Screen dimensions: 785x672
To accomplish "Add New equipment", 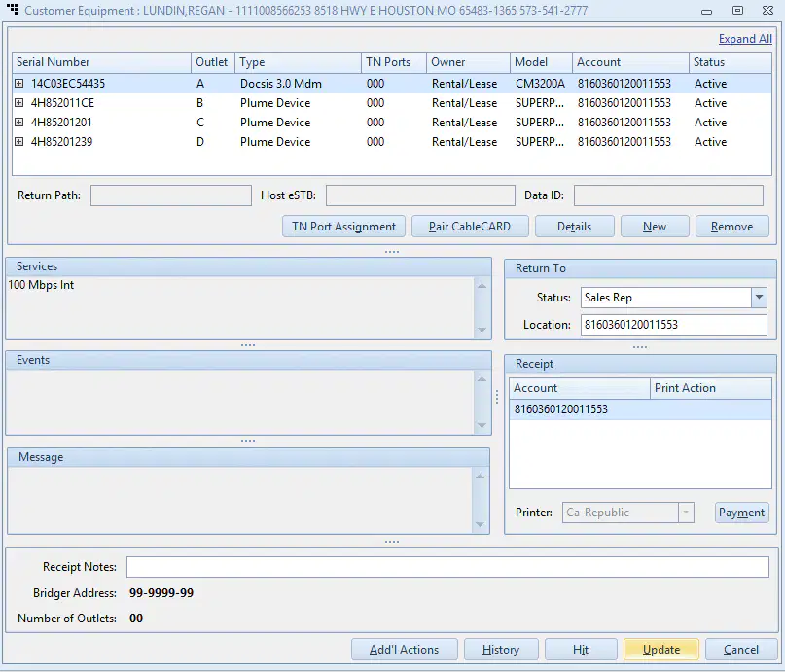I will [x=655, y=227].
